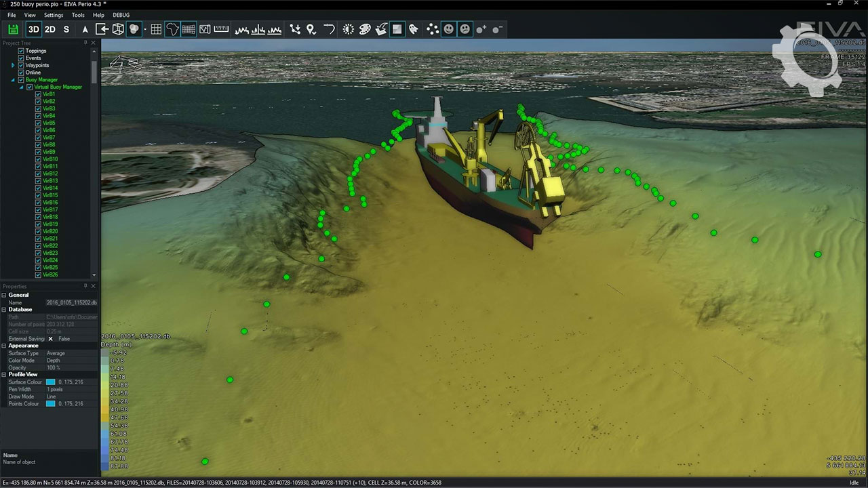The height and width of the screenshot is (488, 868).
Task: Switch to 2D view mode
Action: click(x=50, y=29)
